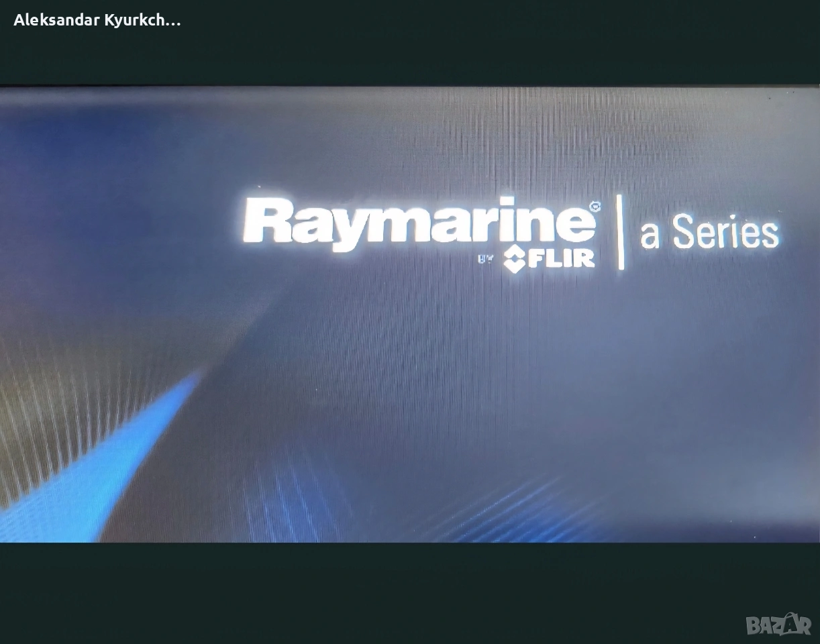Click the Raymarine brand logo text
This screenshot has width=820, height=644.
coord(417,221)
